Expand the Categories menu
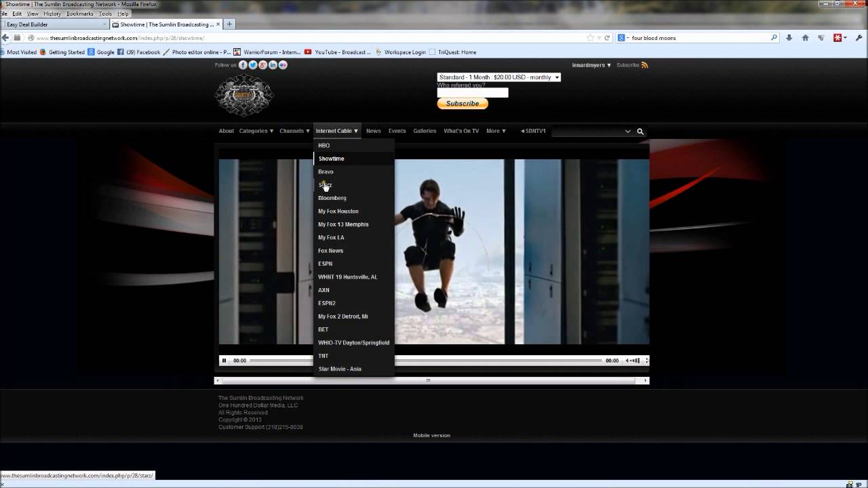 (x=256, y=131)
